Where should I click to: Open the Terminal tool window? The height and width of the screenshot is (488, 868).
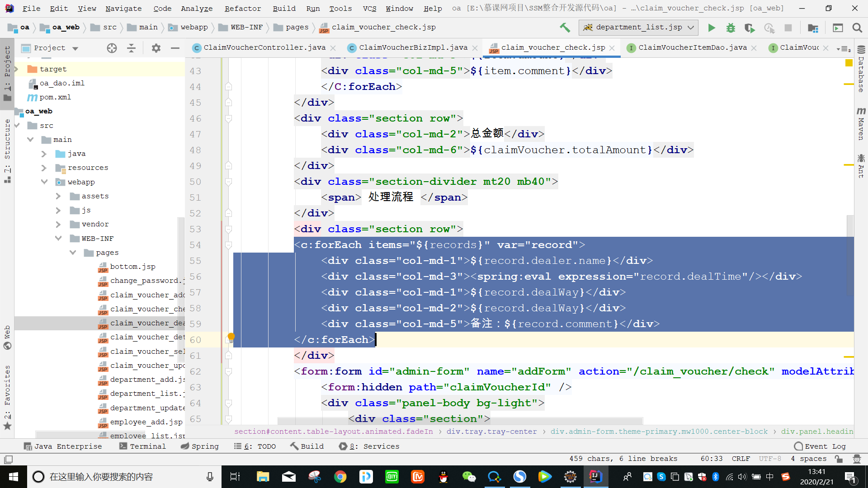(x=142, y=446)
